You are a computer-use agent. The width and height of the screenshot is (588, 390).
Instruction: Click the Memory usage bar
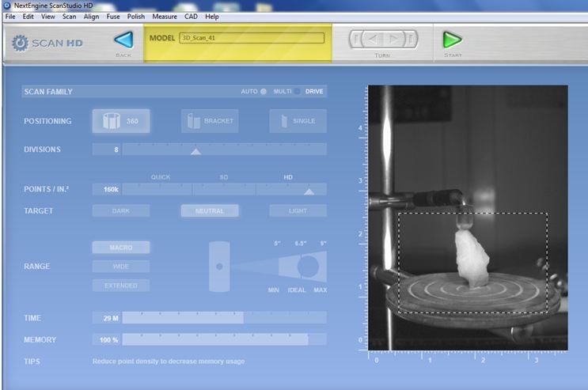pos(224,339)
